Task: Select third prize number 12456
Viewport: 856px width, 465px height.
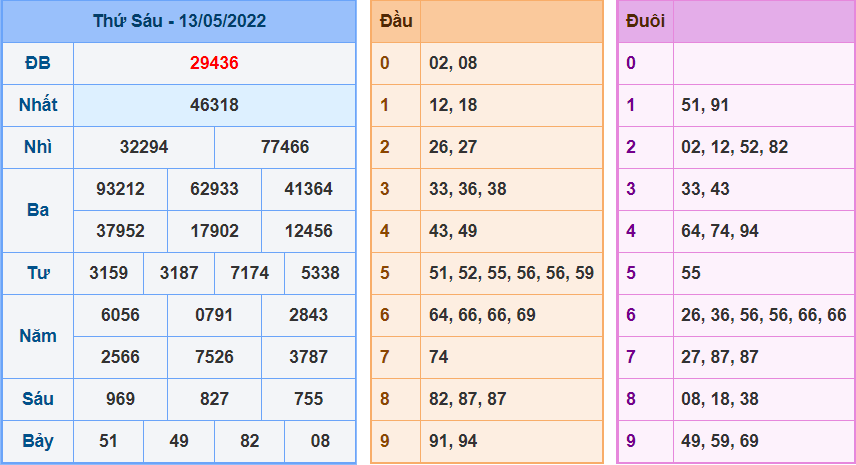Action: (x=308, y=231)
